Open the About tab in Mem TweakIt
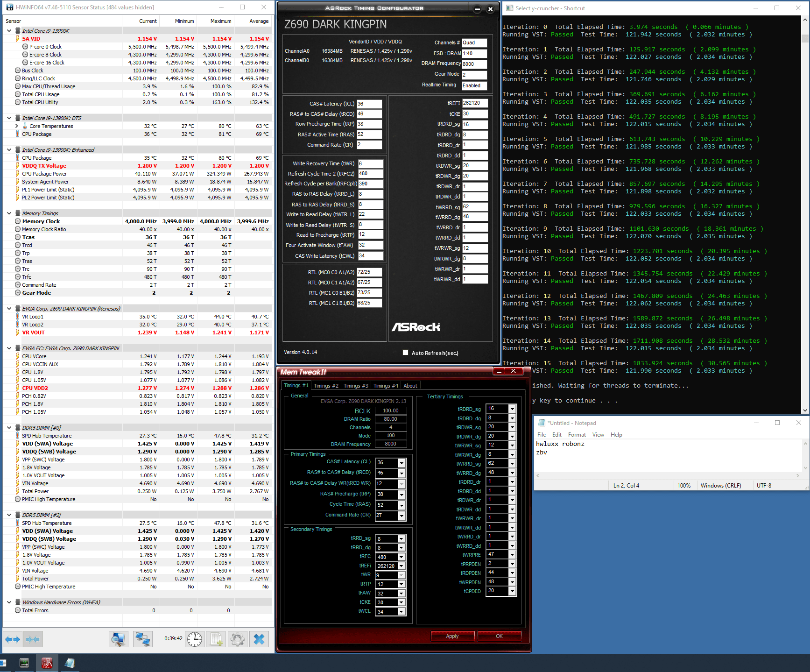The width and height of the screenshot is (810, 672). tap(410, 386)
